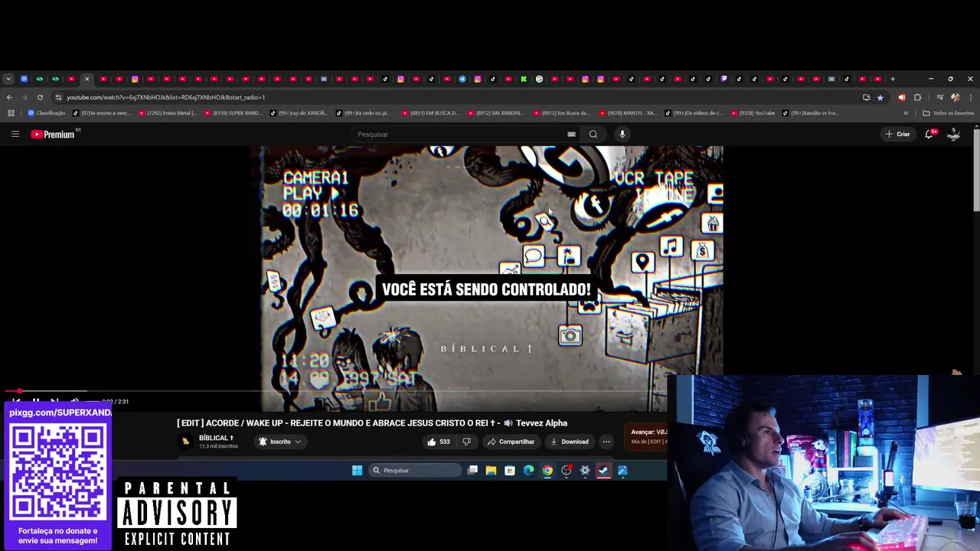Viewport: 980px width, 551px height.
Task: Mute the player volume speaker
Action: point(74,401)
